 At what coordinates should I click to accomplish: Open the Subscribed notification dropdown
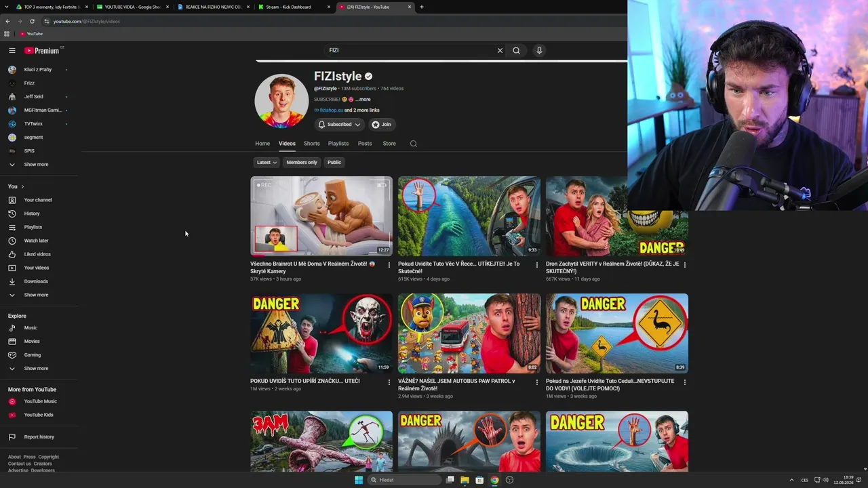(x=340, y=125)
